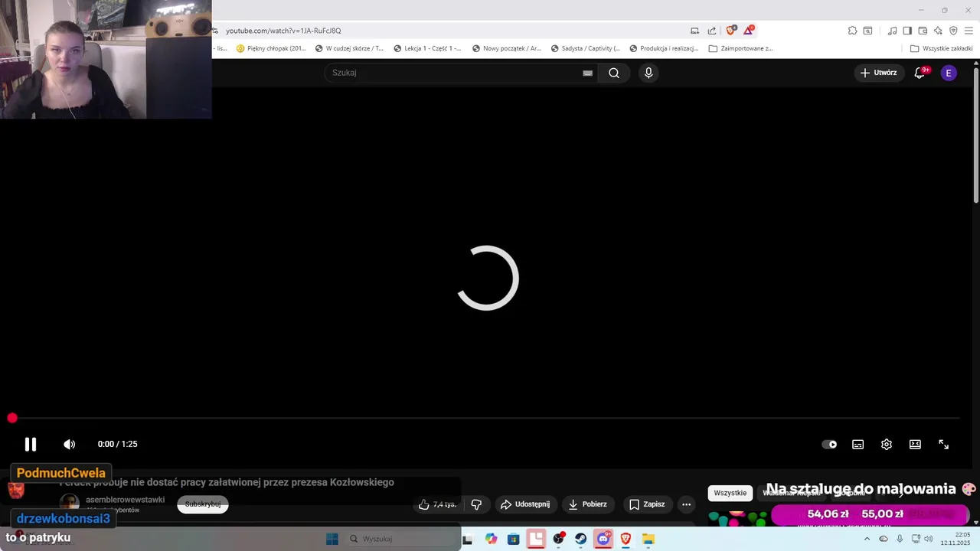This screenshot has height=551, width=980.
Task: Expand 'Zaimportowane z...' bookmarks folder
Action: pyautogui.click(x=741, y=48)
